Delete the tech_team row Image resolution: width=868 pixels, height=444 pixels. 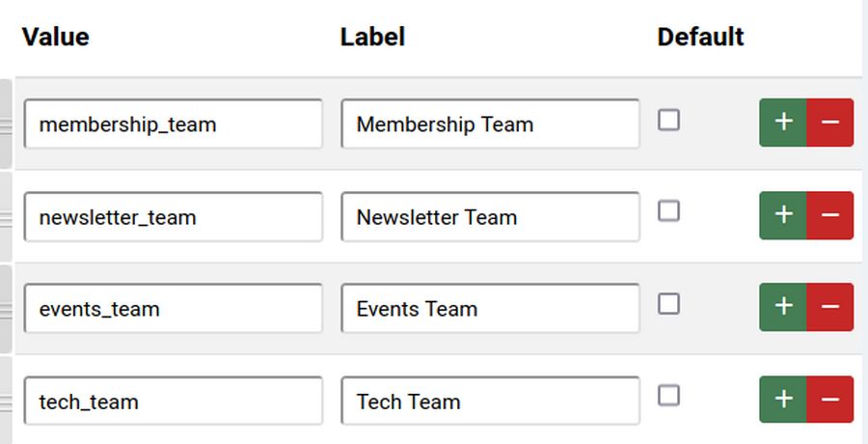[x=830, y=400]
